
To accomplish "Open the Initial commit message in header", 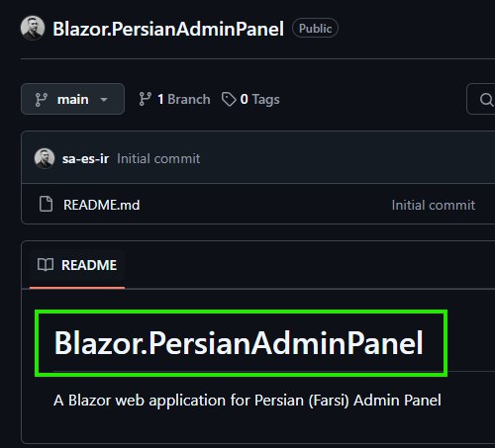I will pyautogui.click(x=158, y=158).
